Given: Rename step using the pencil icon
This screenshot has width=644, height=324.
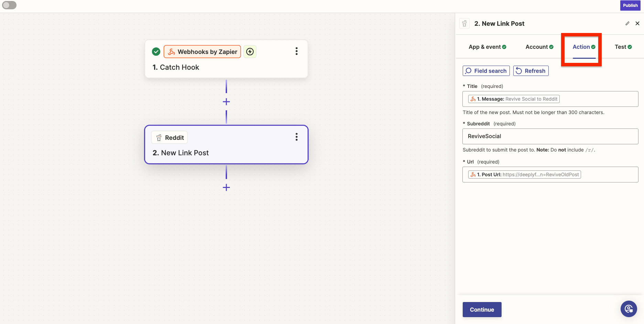Looking at the screenshot, I should point(627,23).
